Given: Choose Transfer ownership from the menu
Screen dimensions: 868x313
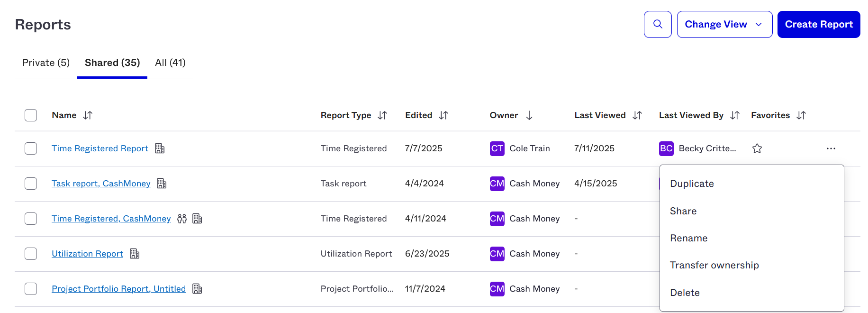Looking at the screenshot, I should tap(714, 265).
